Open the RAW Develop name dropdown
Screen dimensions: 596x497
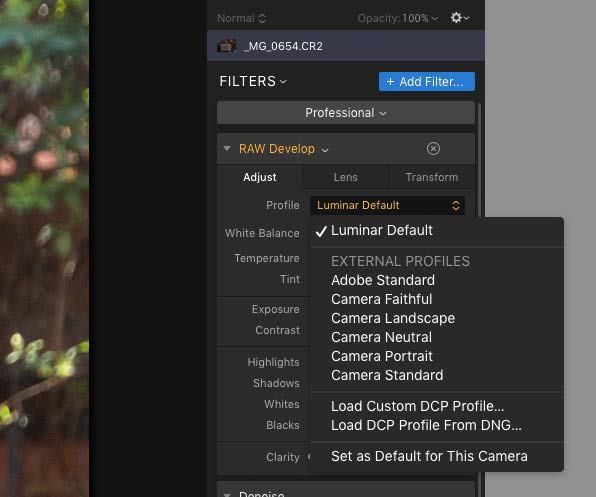[x=284, y=149]
